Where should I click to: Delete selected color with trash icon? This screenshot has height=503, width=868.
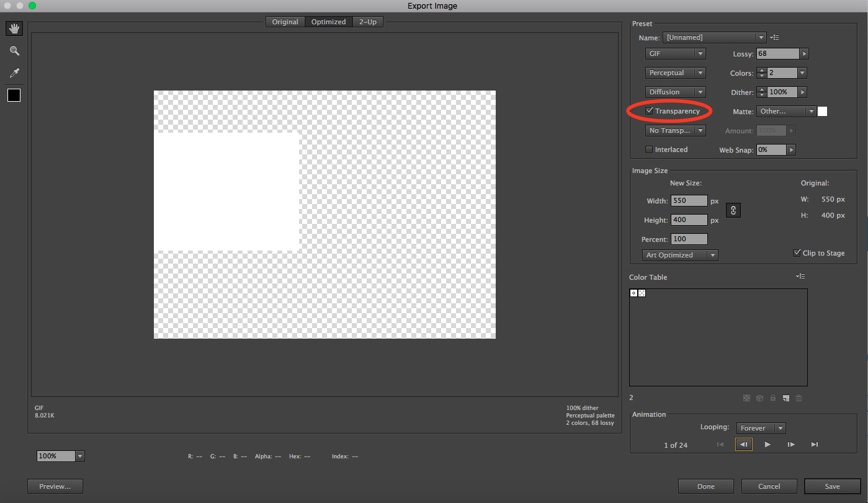click(799, 398)
